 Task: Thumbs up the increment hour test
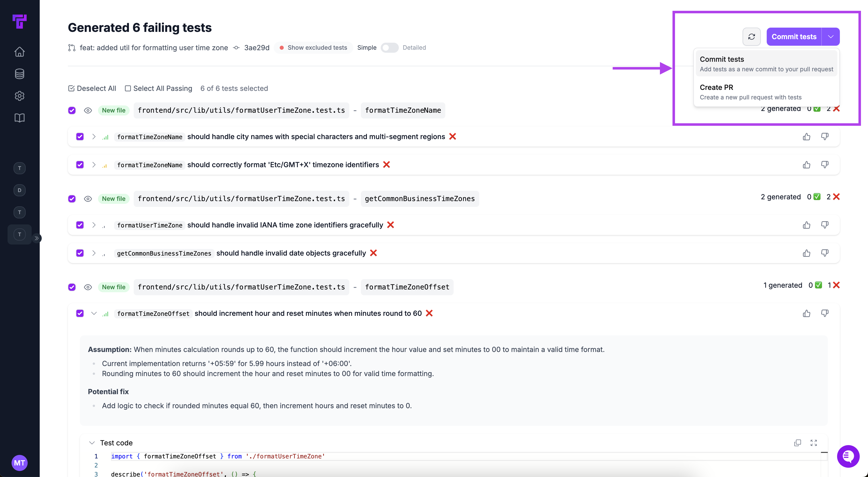tap(806, 313)
